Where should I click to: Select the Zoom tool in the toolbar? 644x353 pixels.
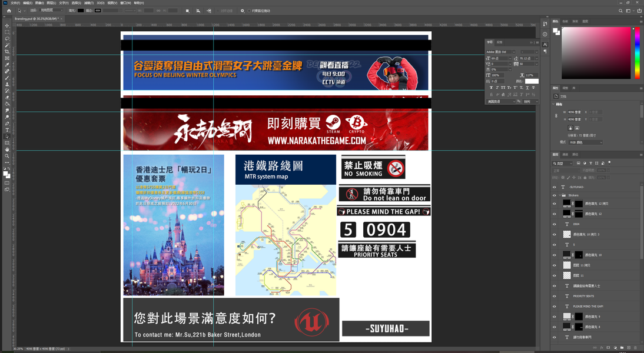[7, 156]
